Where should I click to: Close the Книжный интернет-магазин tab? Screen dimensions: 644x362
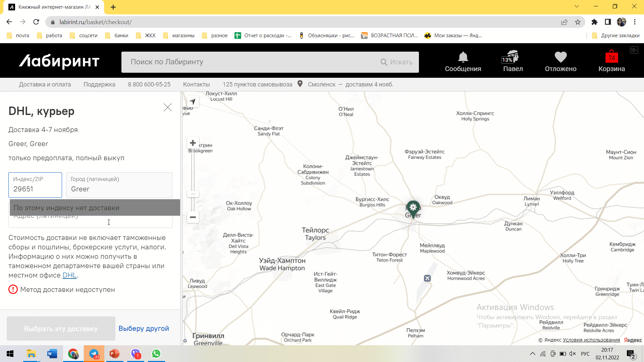point(97,7)
